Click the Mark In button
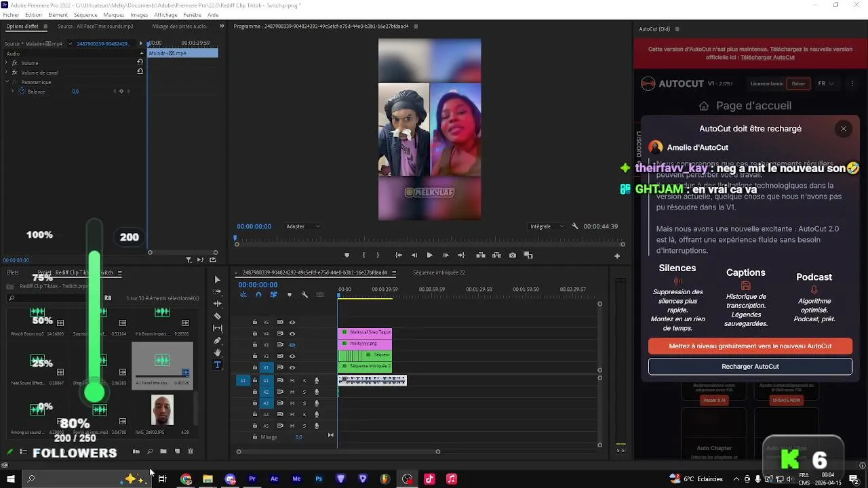868x488 pixels. coord(363,256)
